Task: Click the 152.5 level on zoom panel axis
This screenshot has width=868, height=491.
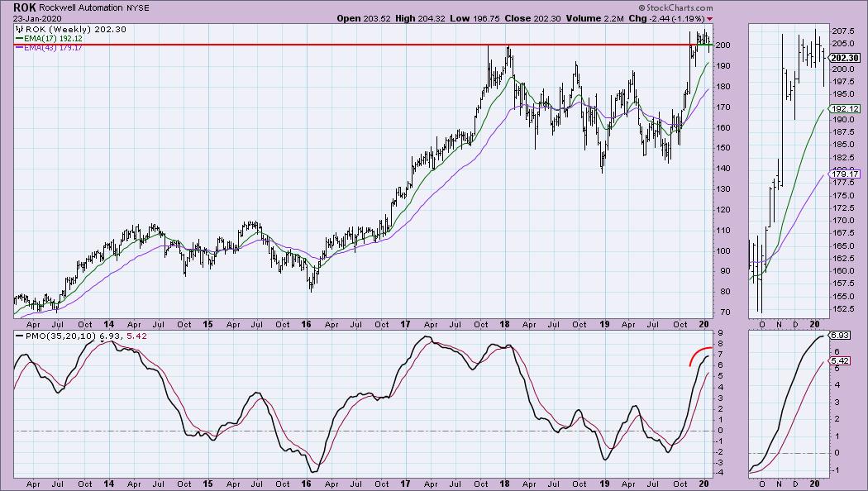Action: (842, 308)
